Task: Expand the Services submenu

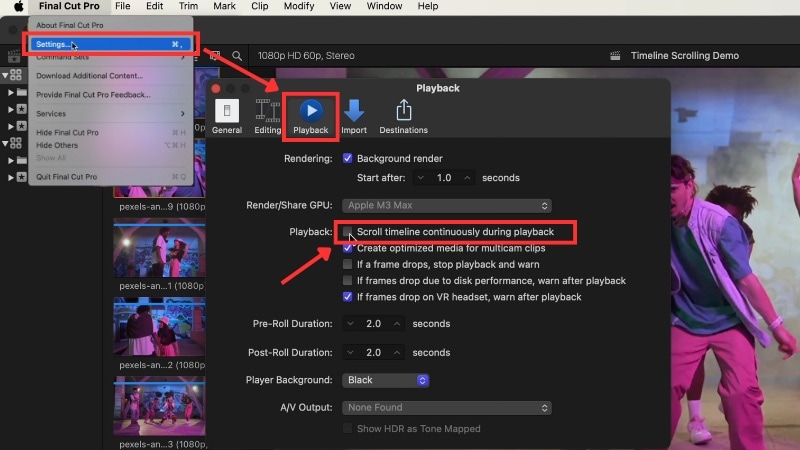Action: tap(111, 113)
